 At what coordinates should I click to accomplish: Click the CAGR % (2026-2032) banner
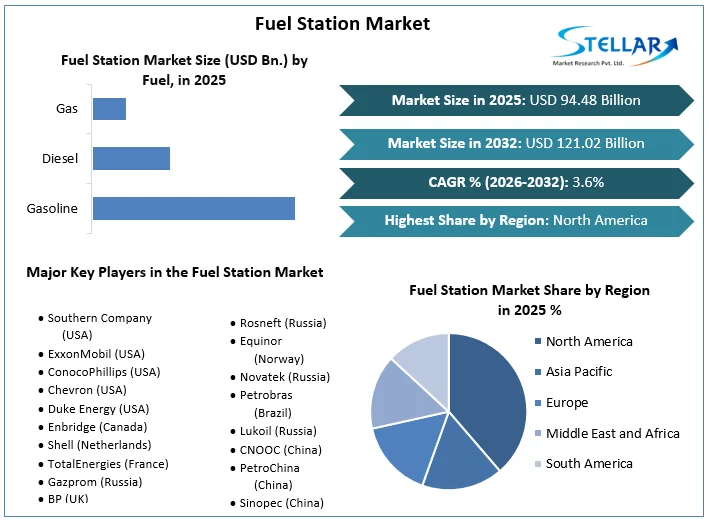[516, 183]
